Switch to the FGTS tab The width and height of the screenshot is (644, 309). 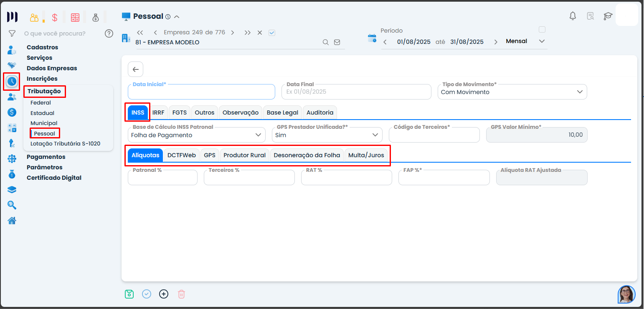tap(180, 112)
